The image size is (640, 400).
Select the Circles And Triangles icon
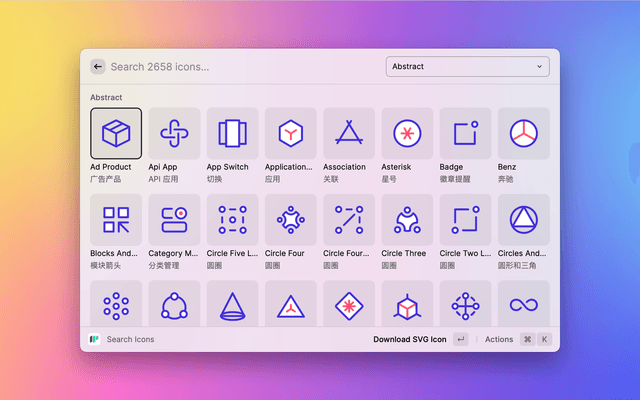pyautogui.click(x=523, y=219)
